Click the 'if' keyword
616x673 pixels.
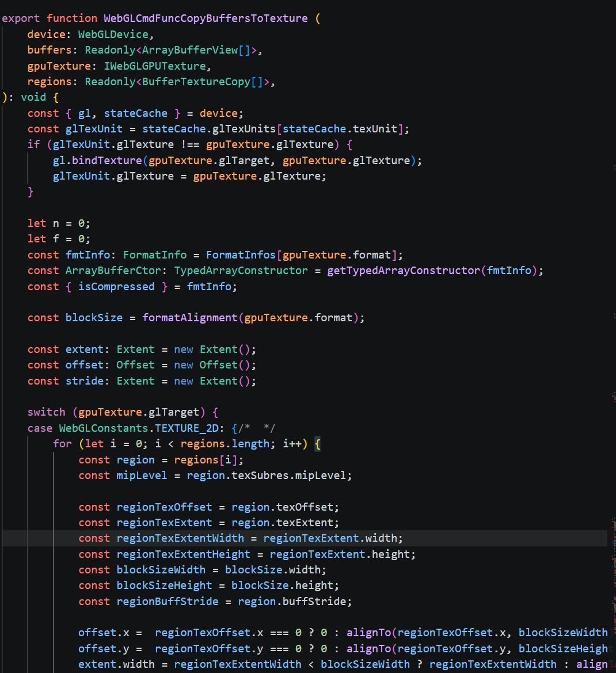(x=33, y=145)
